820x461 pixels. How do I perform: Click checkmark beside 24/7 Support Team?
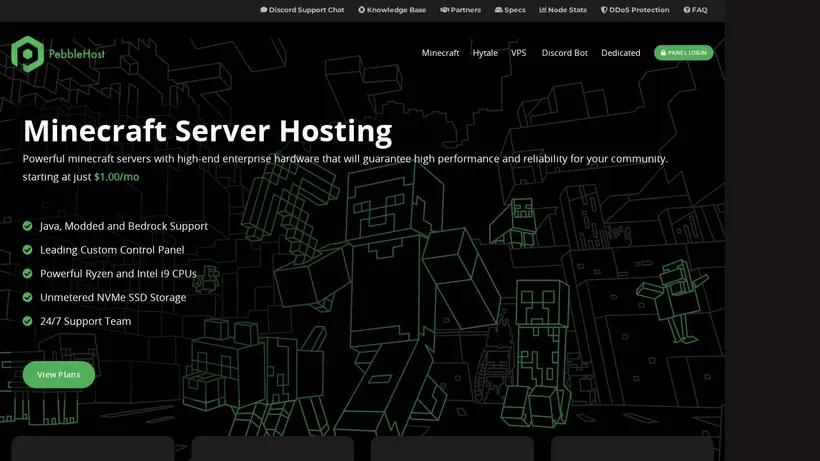(28, 321)
